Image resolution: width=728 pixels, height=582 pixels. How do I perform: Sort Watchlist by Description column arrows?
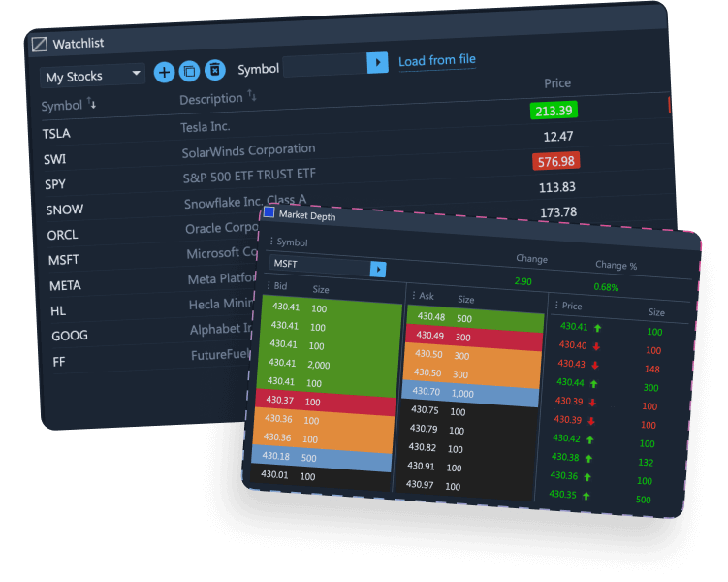click(252, 95)
